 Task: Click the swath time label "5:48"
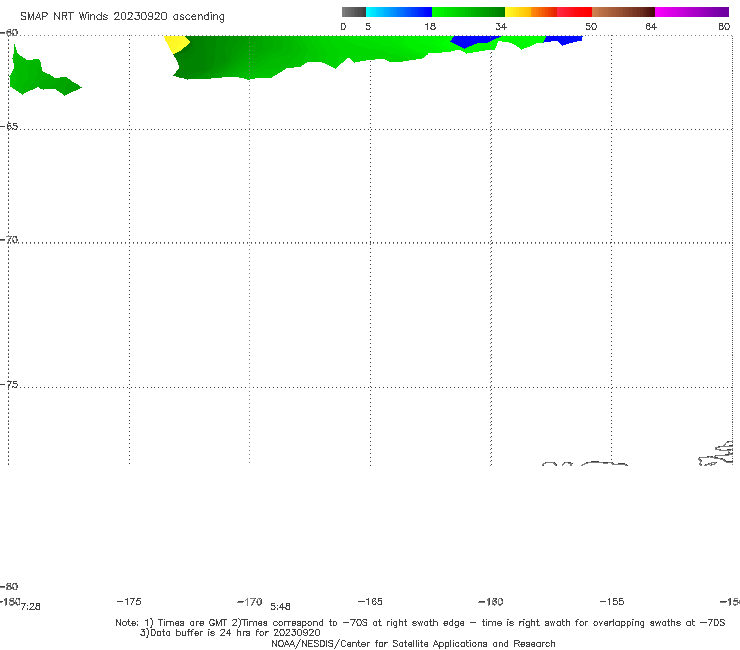pos(280,607)
